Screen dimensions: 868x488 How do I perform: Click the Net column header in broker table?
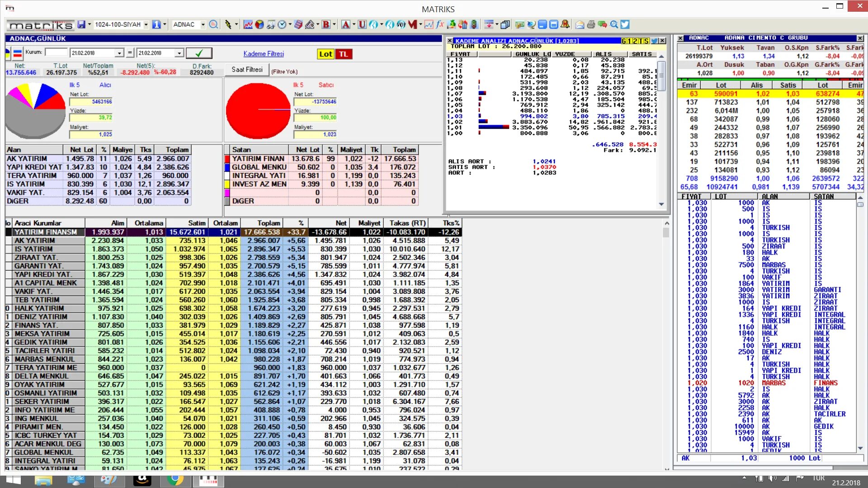[x=340, y=223]
